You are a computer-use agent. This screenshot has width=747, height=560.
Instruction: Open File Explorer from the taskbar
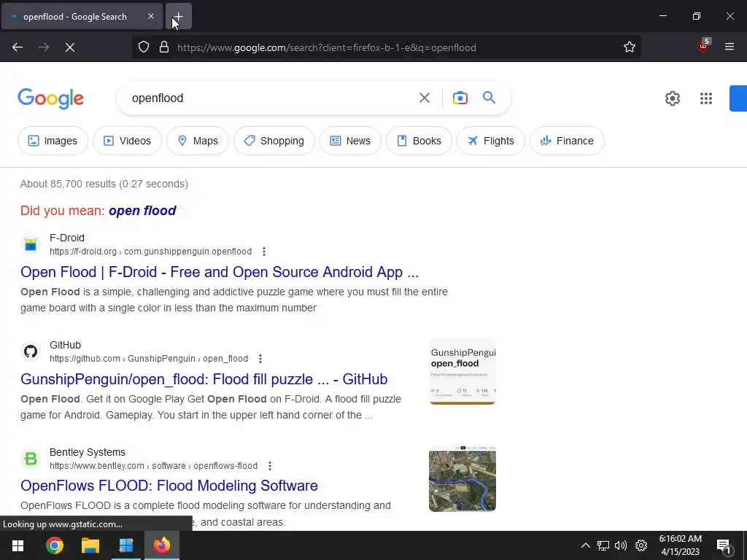[90, 545]
